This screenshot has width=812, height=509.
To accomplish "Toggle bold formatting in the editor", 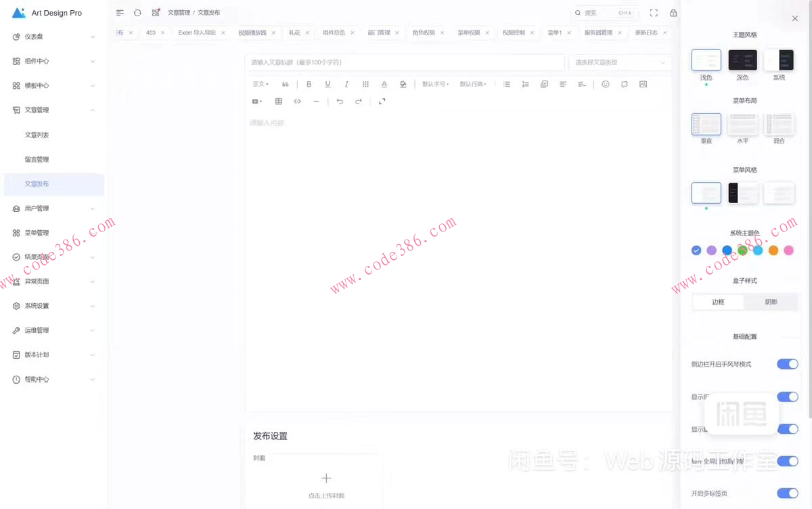I will [309, 84].
